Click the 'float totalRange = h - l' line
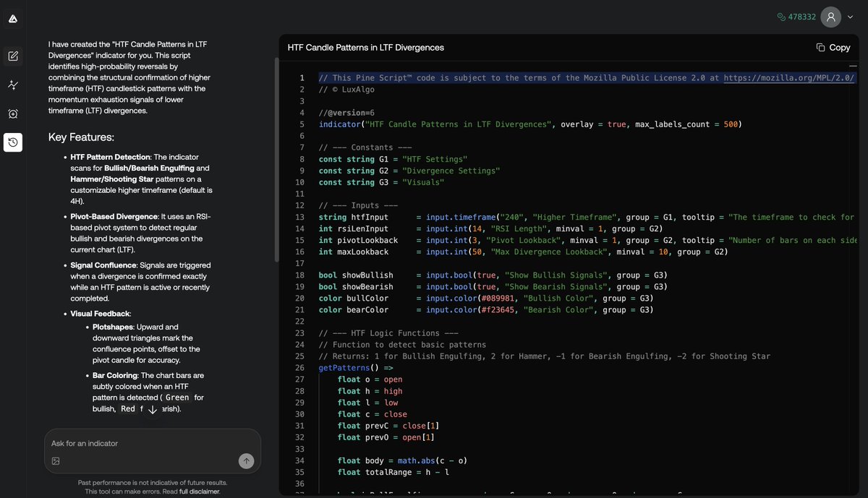 point(393,471)
